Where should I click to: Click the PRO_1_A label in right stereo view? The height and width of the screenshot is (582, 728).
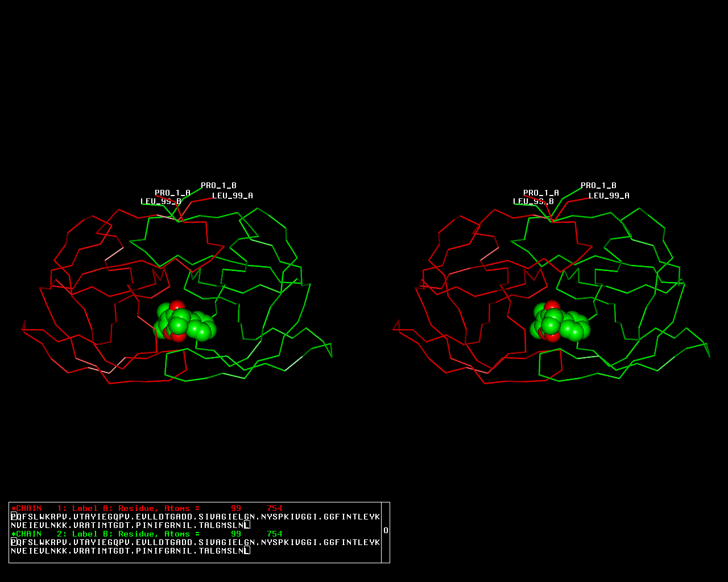pyautogui.click(x=541, y=193)
